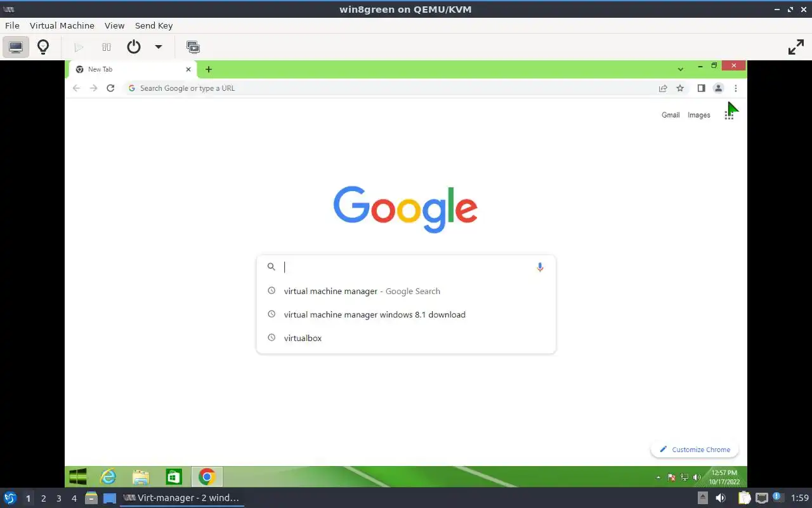Open host notification tray icon
Screen dimensions: 812x508
pyautogui.click(x=778, y=497)
